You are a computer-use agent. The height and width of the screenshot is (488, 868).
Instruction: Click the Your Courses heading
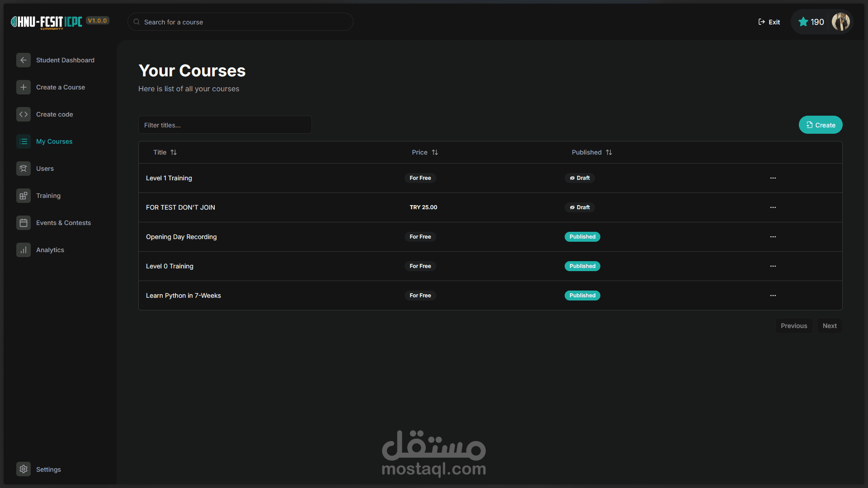192,70
